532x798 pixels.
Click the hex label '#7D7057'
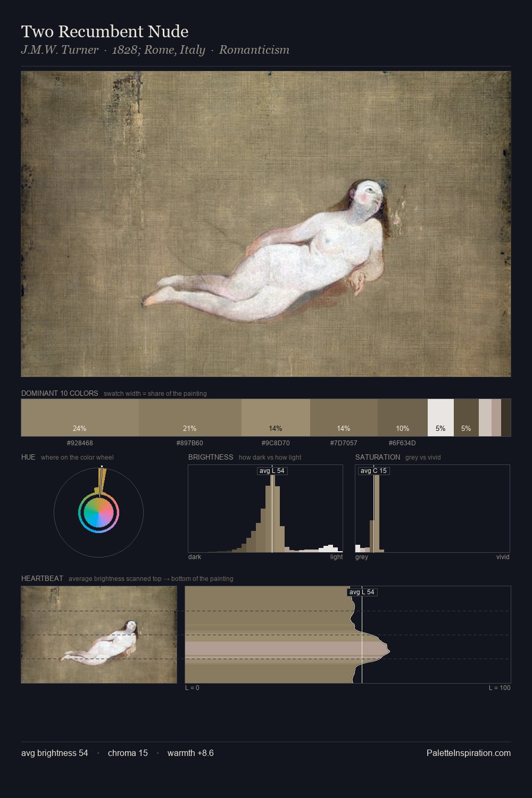point(344,443)
